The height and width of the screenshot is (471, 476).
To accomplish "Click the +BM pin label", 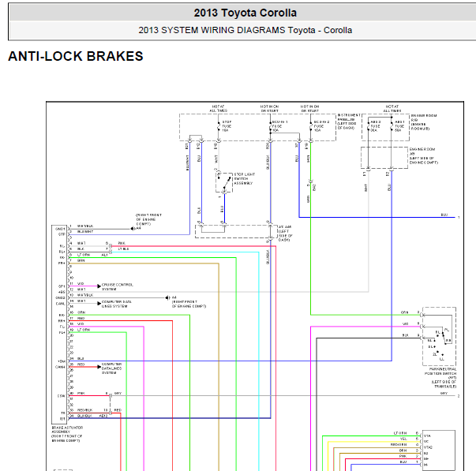I will 62,361.
